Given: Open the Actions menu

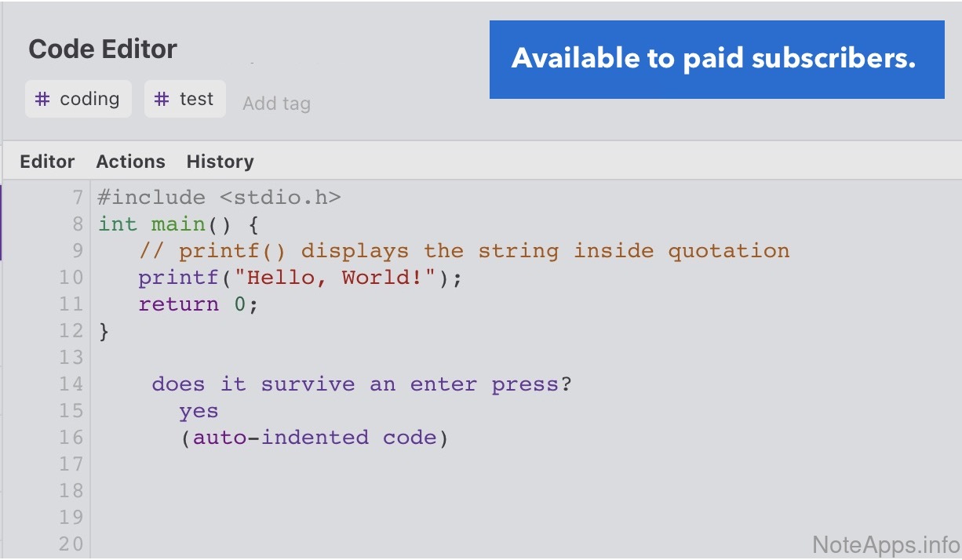Looking at the screenshot, I should tap(130, 162).
